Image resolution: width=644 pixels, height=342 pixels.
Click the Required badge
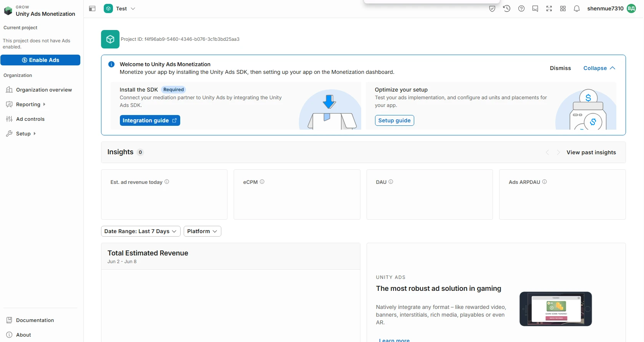click(x=174, y=90)
